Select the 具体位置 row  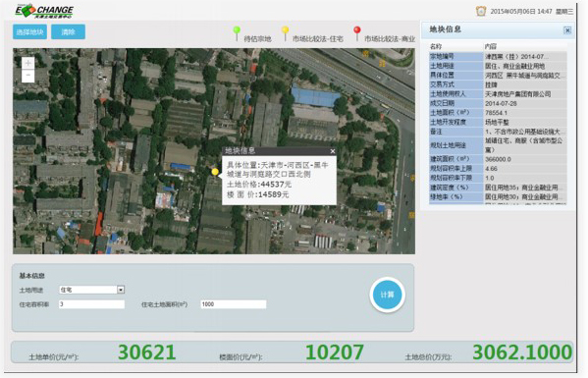498,75
